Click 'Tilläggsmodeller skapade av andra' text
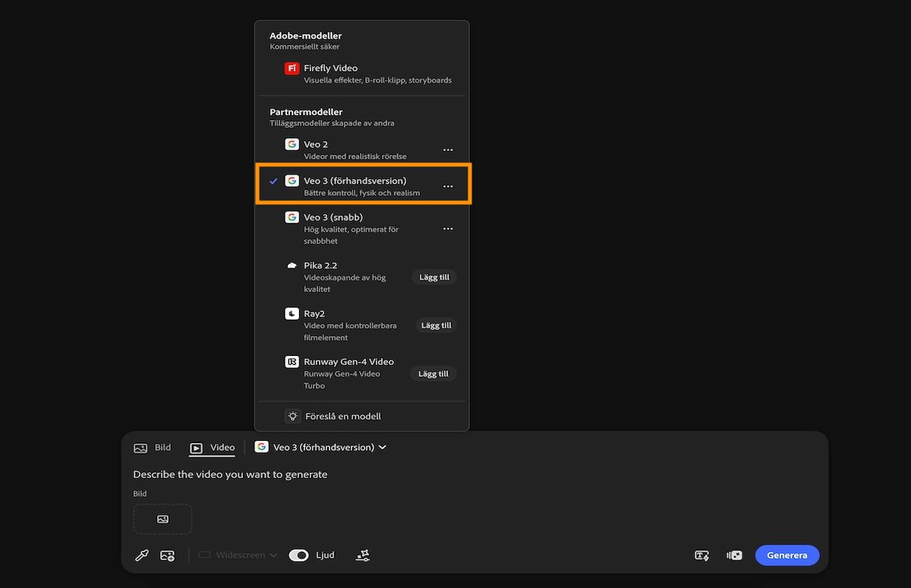This screenshot has height=588, width=911. [x=332, y=123]
